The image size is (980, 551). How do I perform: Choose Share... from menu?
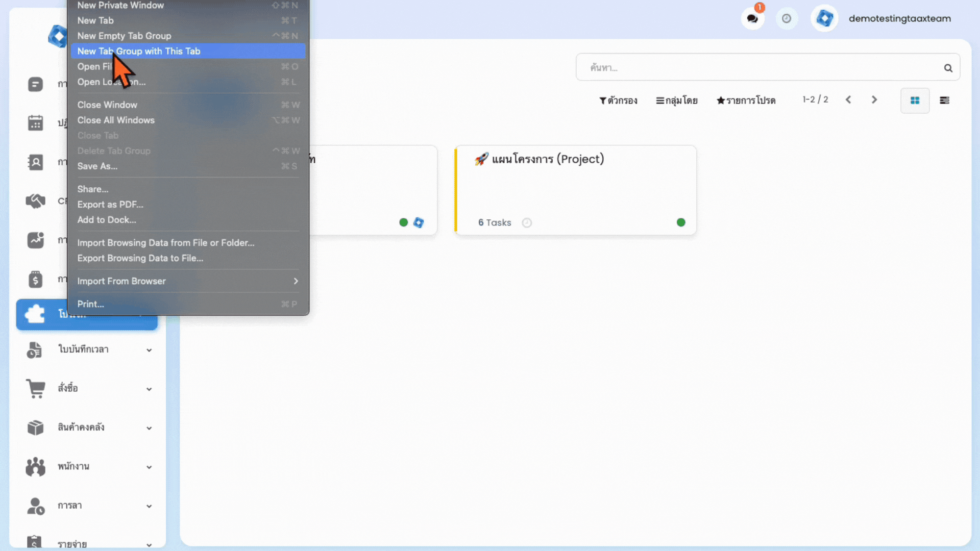188,189
